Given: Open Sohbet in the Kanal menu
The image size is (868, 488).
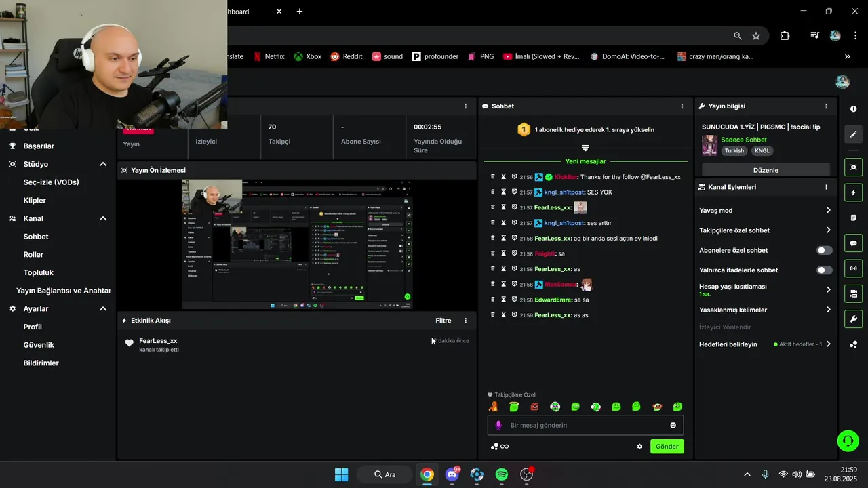Looking at the screenshot, I should [x=36, y=237].
